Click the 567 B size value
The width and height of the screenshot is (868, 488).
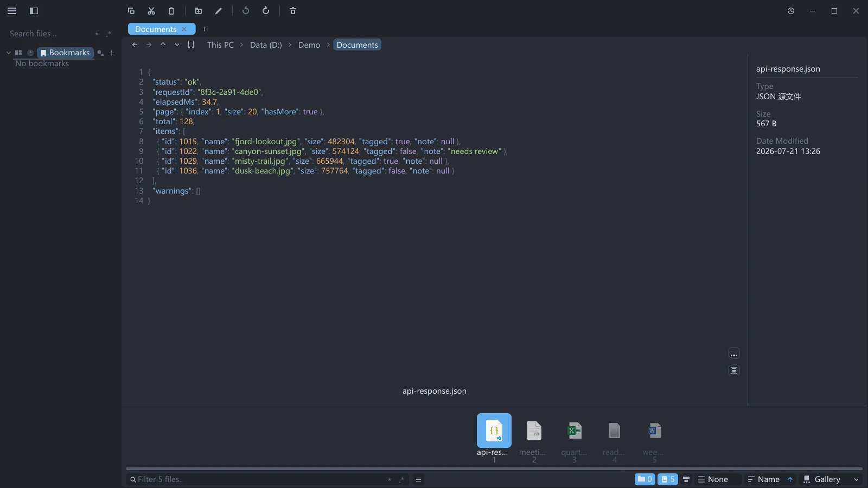(766, 124)
